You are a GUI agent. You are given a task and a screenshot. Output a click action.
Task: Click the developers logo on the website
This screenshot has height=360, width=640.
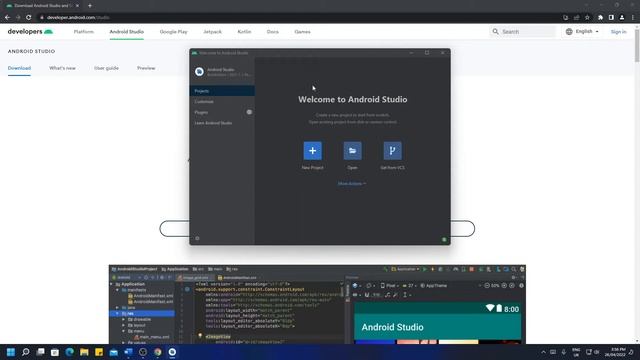(x=30, y=31)
